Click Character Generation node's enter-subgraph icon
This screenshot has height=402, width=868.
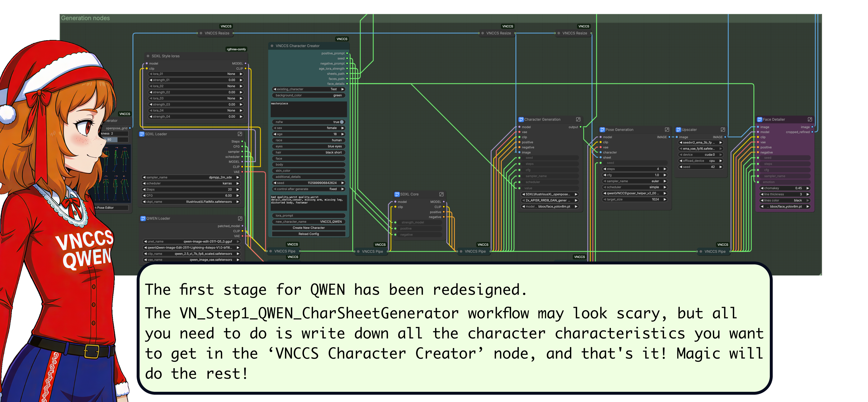tap(578, 120)
